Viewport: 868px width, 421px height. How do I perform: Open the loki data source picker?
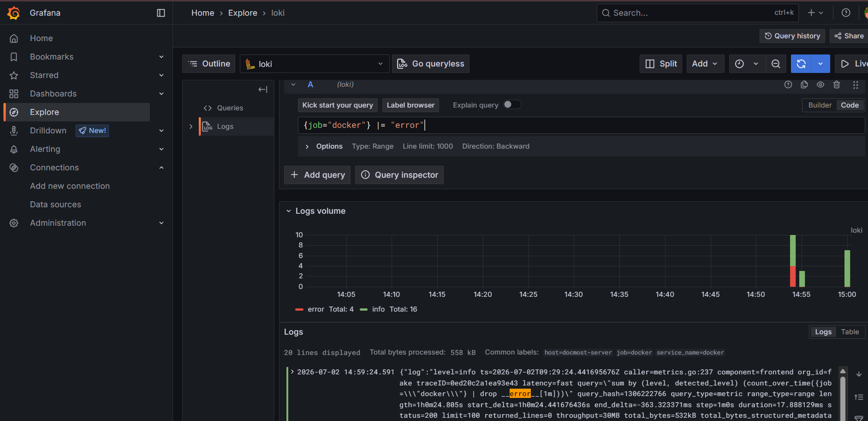point(315,64)
